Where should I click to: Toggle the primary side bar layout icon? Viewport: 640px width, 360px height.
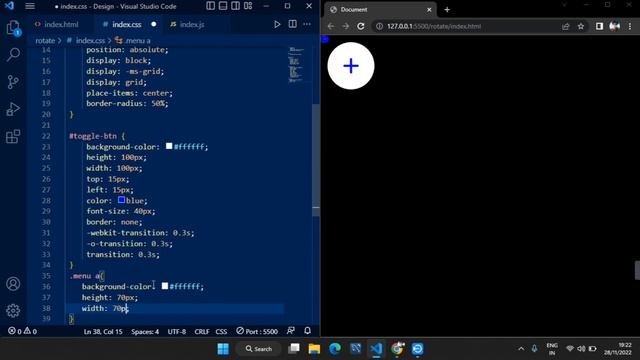click(x=210, y=6)
